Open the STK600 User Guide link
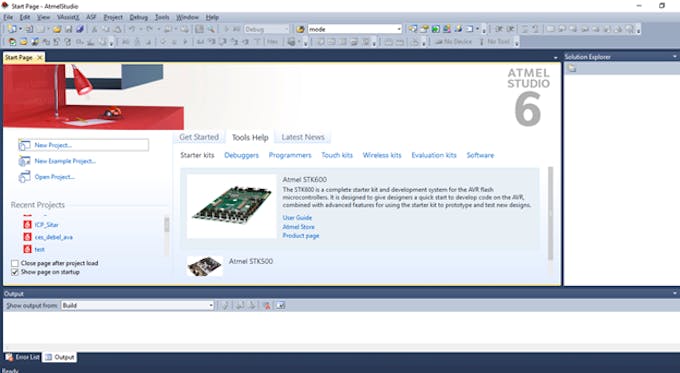 pyautogui.click(x=297, y=218)
